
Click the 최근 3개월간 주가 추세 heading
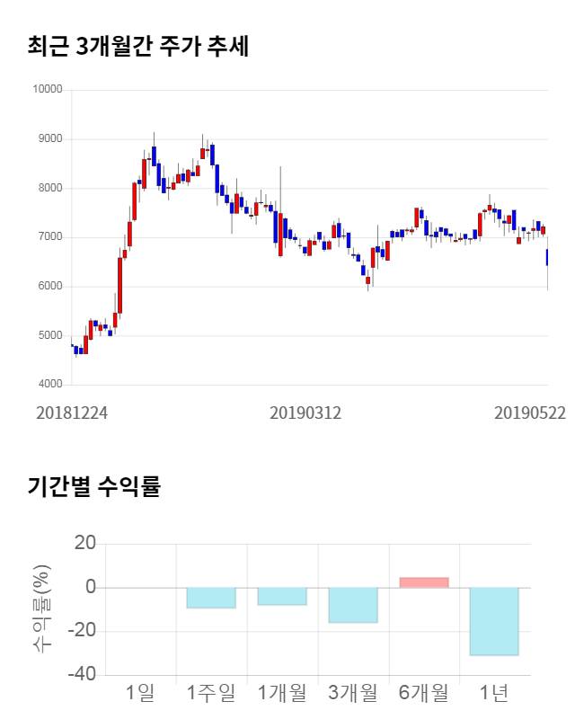click(x=137, y=46)
